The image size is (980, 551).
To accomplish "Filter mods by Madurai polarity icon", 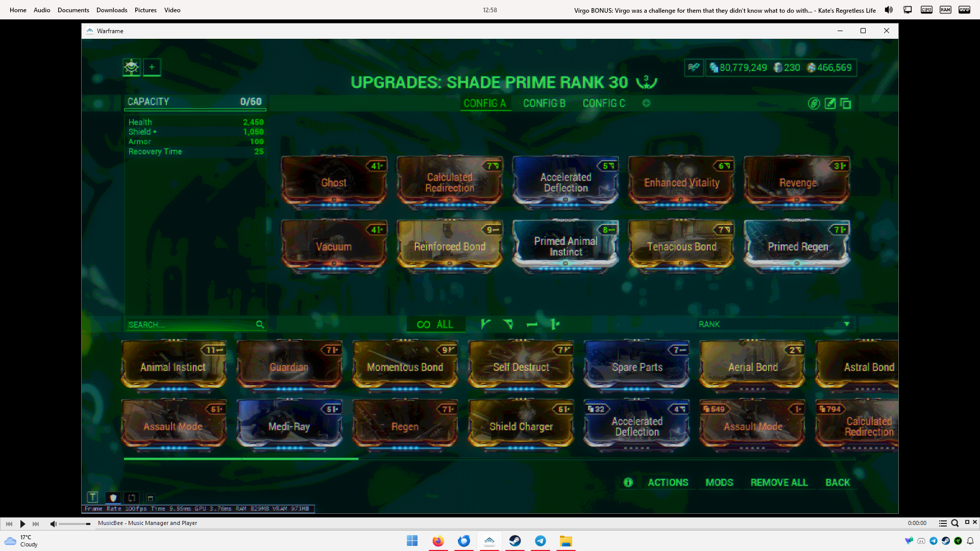I will (x=485, y=324).
